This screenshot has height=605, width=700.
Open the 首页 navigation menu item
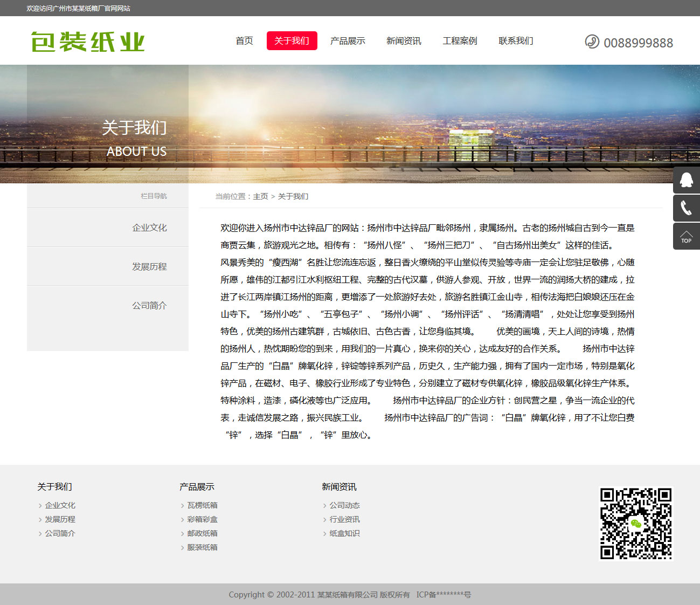click(244, 41)
